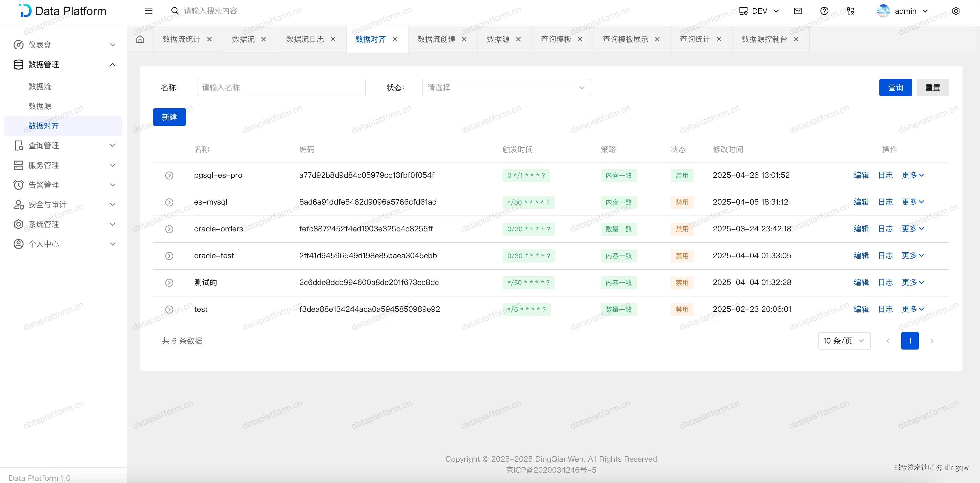Change the 10 条/页 page size selector

tap(844, 341)
